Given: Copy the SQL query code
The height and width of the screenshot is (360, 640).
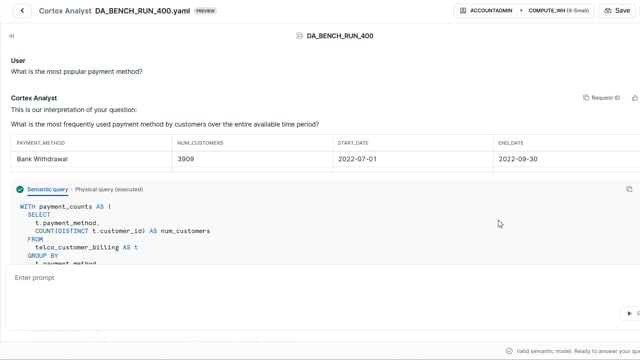Looking at the screenshot, I should 629,189.
